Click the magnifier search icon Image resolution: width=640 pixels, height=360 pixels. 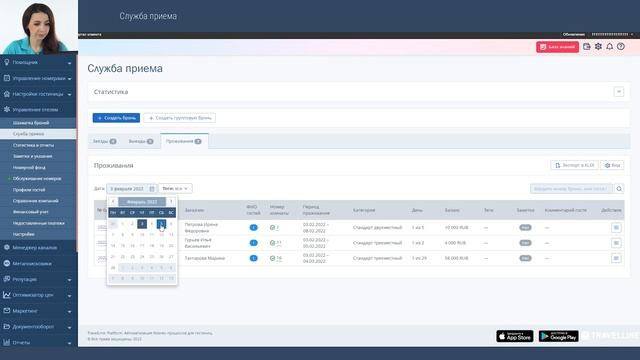click(619, 189)
